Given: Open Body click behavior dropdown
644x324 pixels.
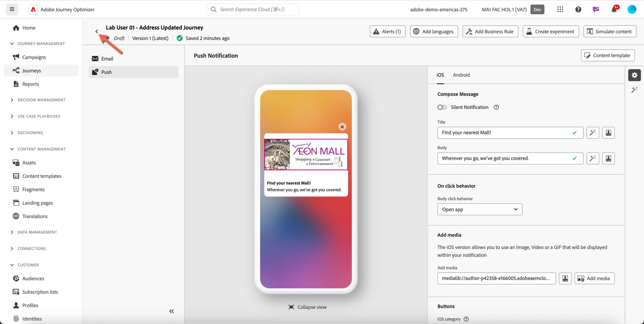Looking at the screenshot, I should (480, 210).
